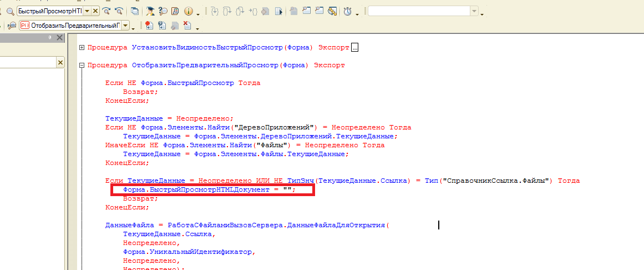Toggle breakpoint with the red dot icon
Viewport: 644px width, 270px height.
click(x=149, y=26)
